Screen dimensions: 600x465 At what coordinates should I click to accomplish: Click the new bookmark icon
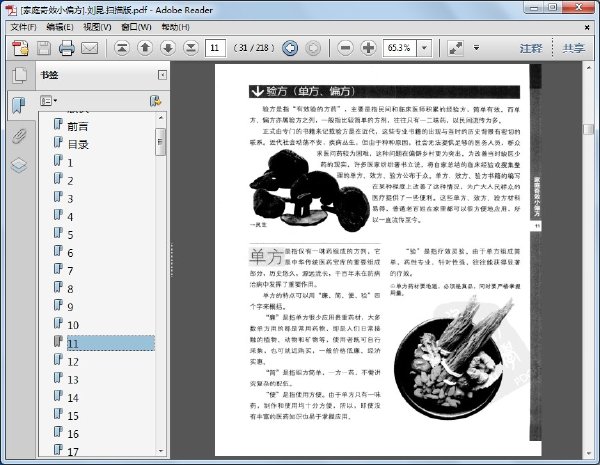155,101
